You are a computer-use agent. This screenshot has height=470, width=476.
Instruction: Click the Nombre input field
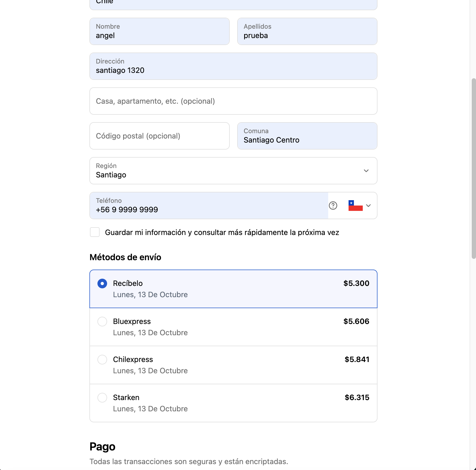(x=159, y=32)
